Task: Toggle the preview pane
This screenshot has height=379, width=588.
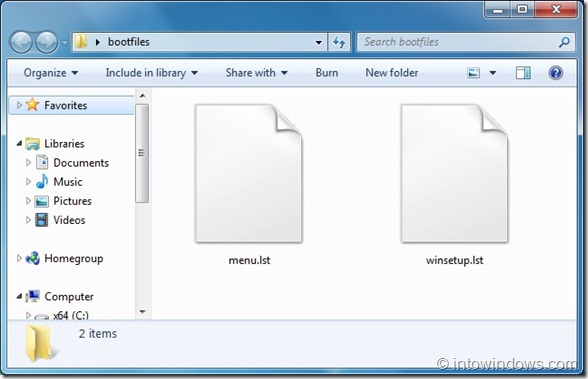Action: 523,73
